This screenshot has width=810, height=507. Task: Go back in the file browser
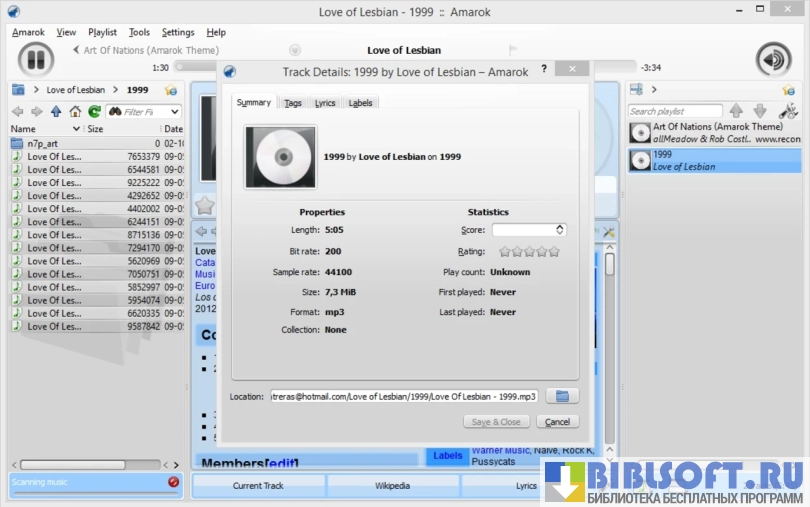(18, 111)
